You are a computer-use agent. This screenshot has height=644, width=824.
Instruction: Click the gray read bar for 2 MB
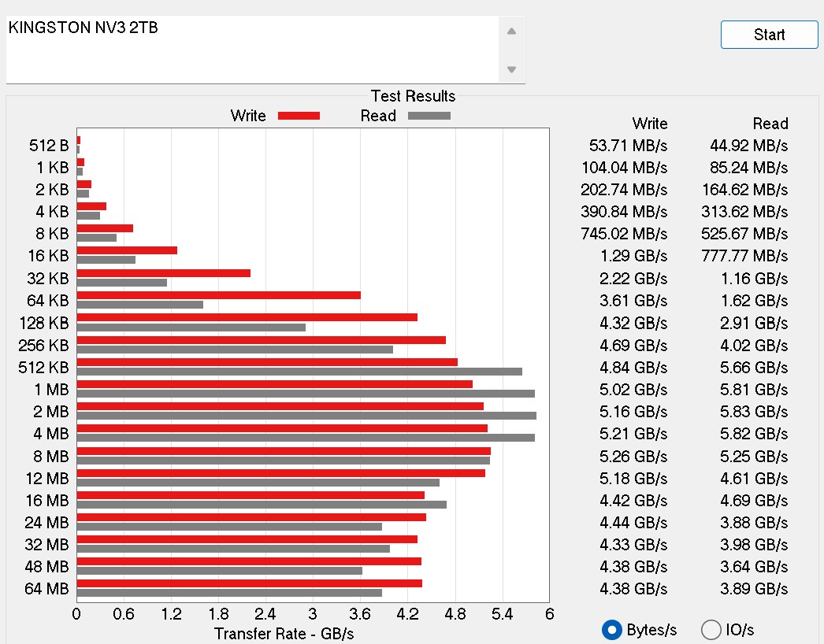tap(306, 416)
